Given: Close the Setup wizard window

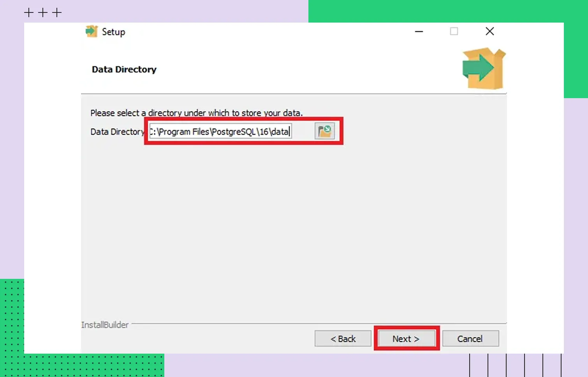Looking at the screenshot, I should point(489,32).
